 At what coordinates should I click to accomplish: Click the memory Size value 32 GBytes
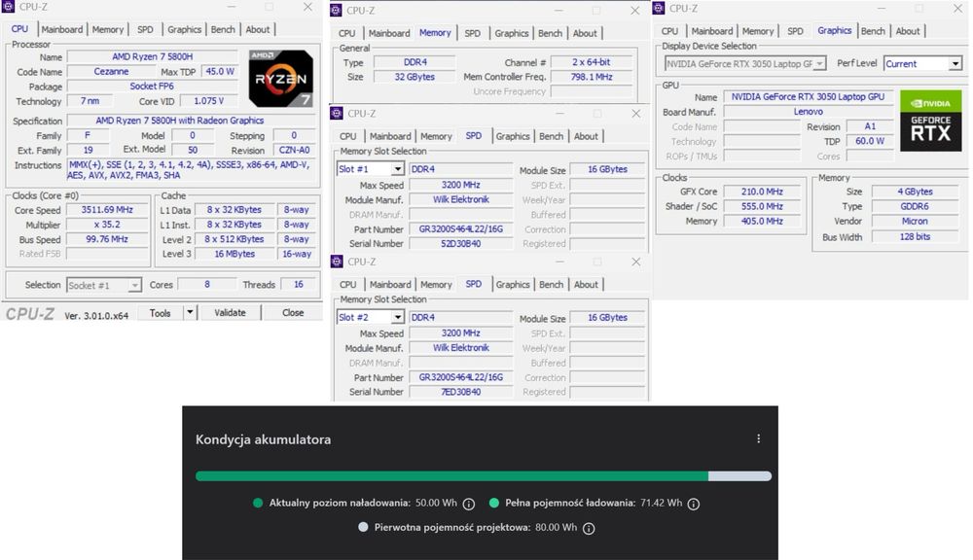[414, 77]
